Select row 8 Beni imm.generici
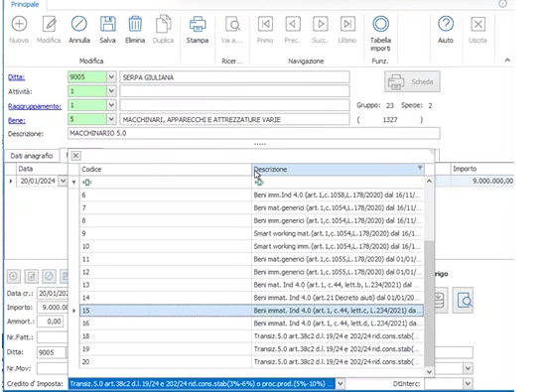 point(251,220)
